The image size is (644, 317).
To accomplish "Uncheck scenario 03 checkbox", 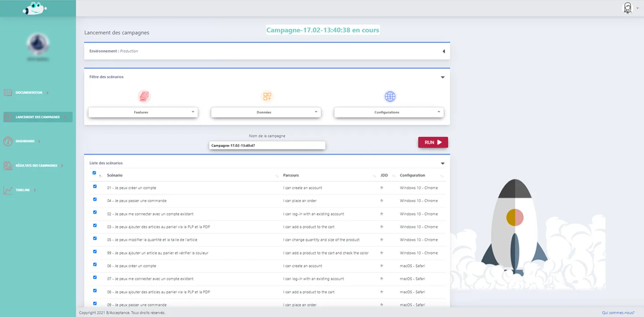I will coord(95,225).
